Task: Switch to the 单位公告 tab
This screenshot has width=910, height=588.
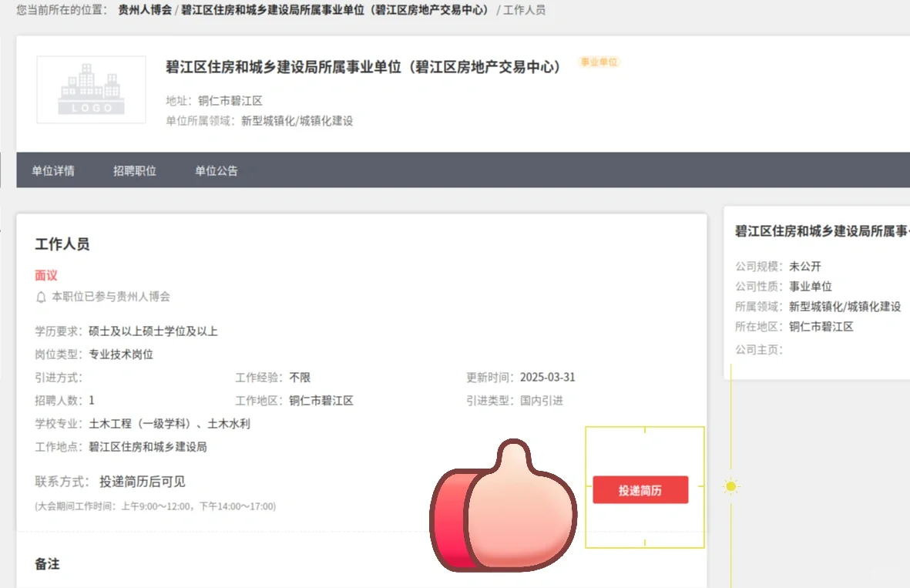Action: click(x=216, y=170)
